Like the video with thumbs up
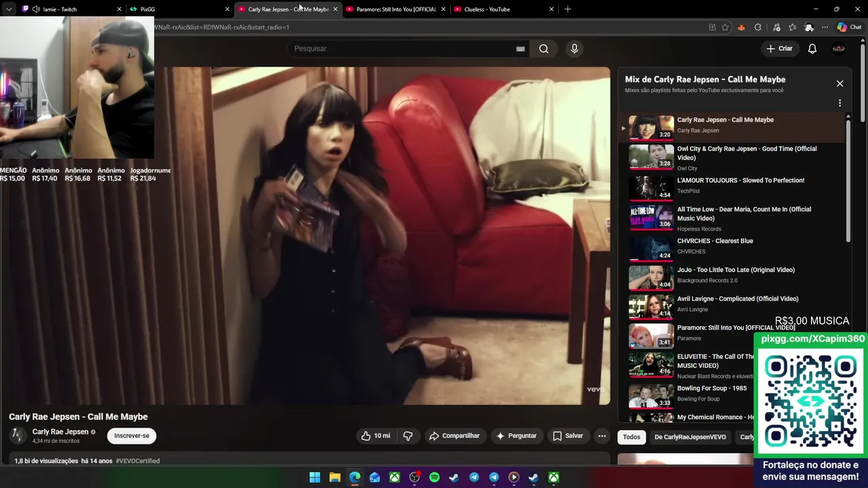The height and width of the screenshot is (488, 868). [x=376, y=436]
